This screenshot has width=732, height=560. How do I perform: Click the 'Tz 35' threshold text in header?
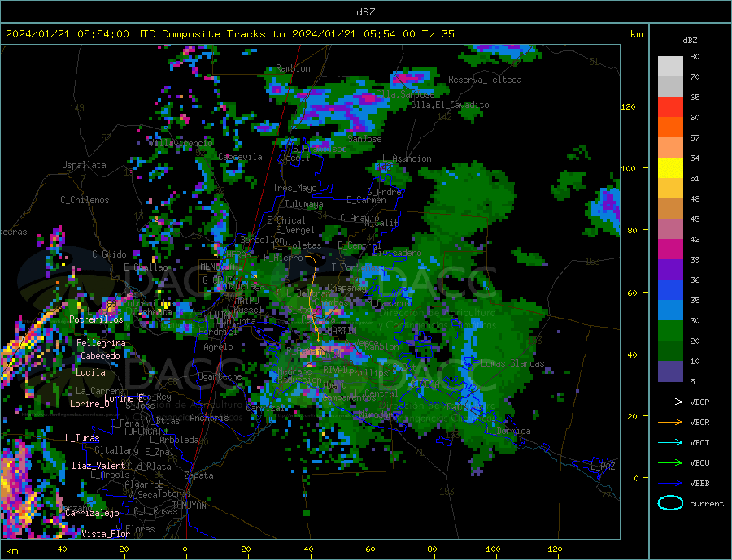[438, 34]
